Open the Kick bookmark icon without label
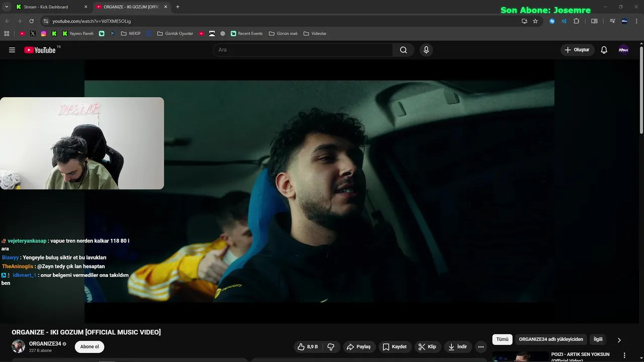This screenshot has width=644, height=362. (54, 34)
